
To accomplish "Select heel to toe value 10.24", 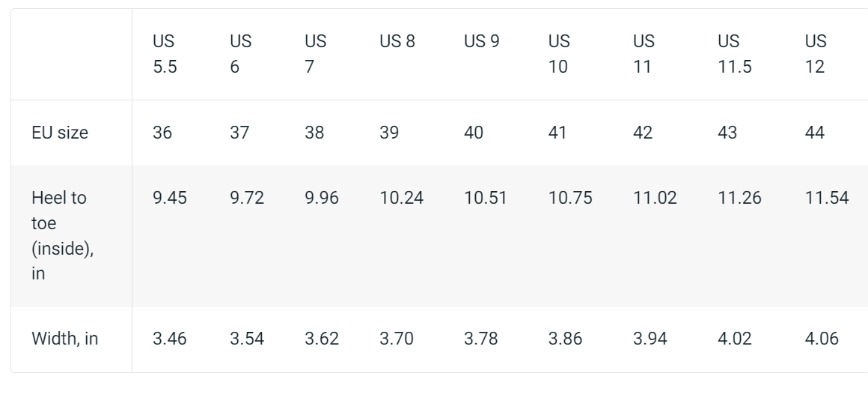I will pyautogui.click(x=401, y=198).
